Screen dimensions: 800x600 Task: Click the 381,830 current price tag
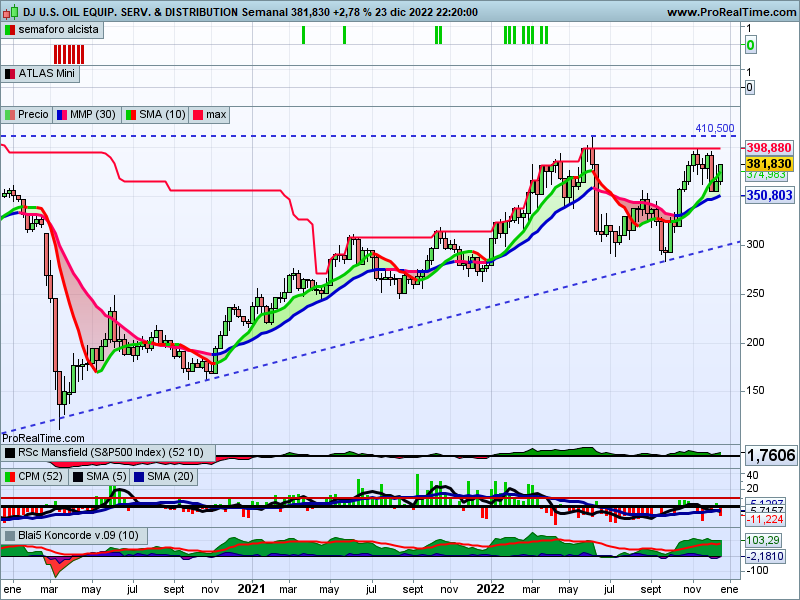coord(769,164)
